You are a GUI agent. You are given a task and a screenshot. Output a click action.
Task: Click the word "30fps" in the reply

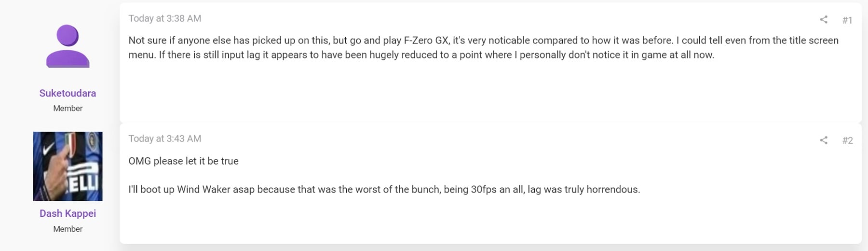point(484,190)
